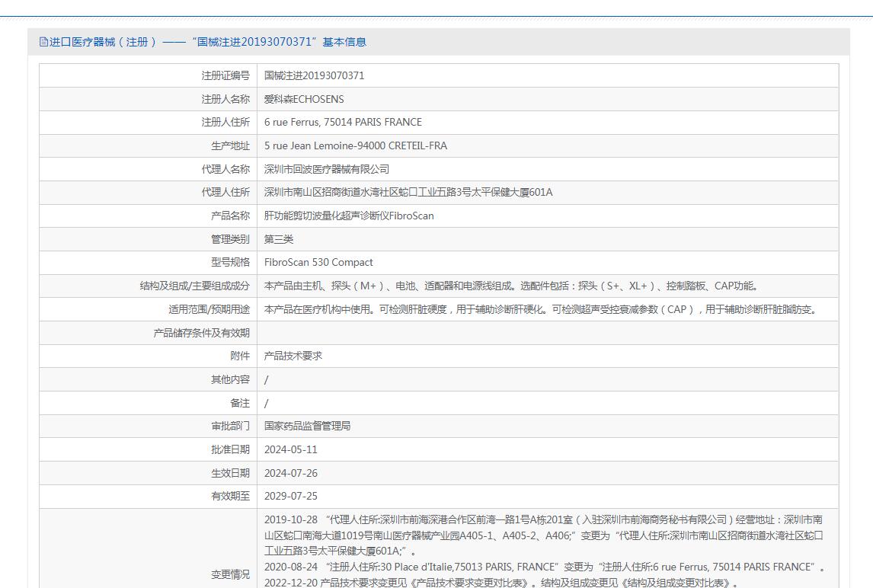Select agent address ending 太平保健大厦601A in 代理人住所 row

tap(408, 193)
